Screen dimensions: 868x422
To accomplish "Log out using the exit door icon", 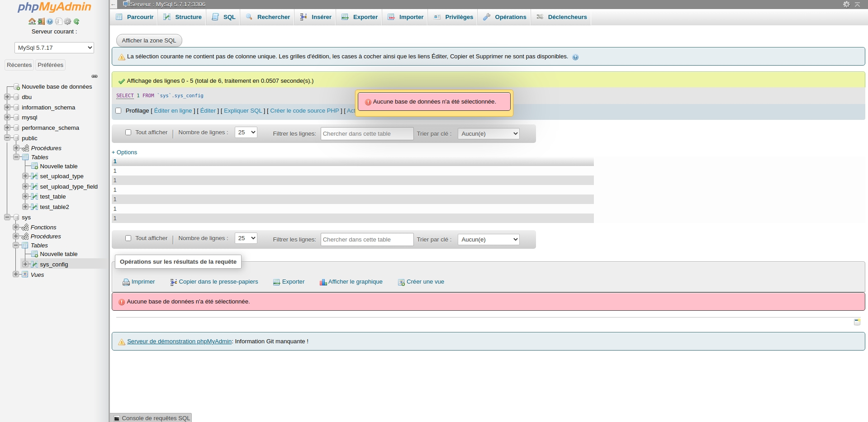I will [41, 21].
